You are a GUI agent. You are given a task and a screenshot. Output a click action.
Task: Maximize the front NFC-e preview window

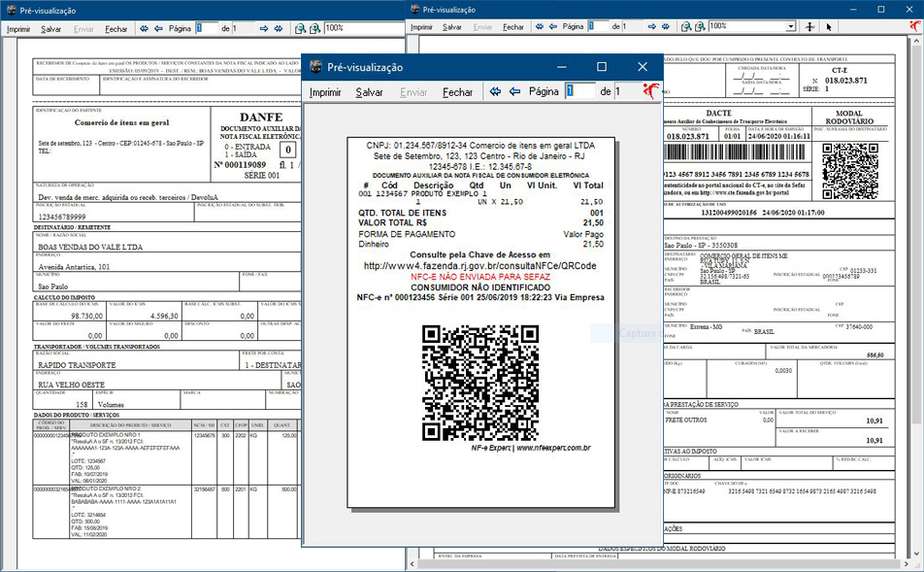602,67
